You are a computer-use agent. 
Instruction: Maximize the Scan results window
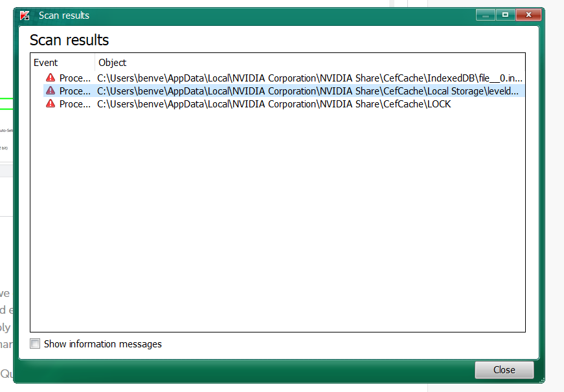pos(505,15)
